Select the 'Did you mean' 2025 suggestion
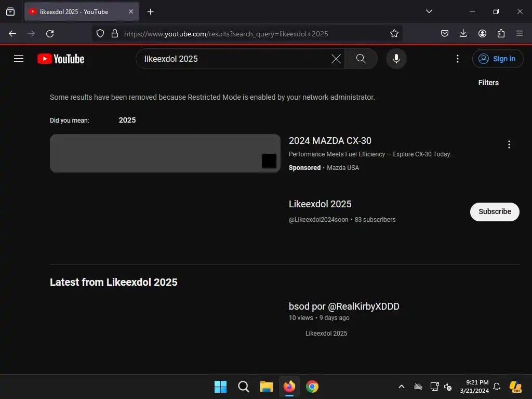The width and height of the screenshot is (532, 399). tap(127, 120)
